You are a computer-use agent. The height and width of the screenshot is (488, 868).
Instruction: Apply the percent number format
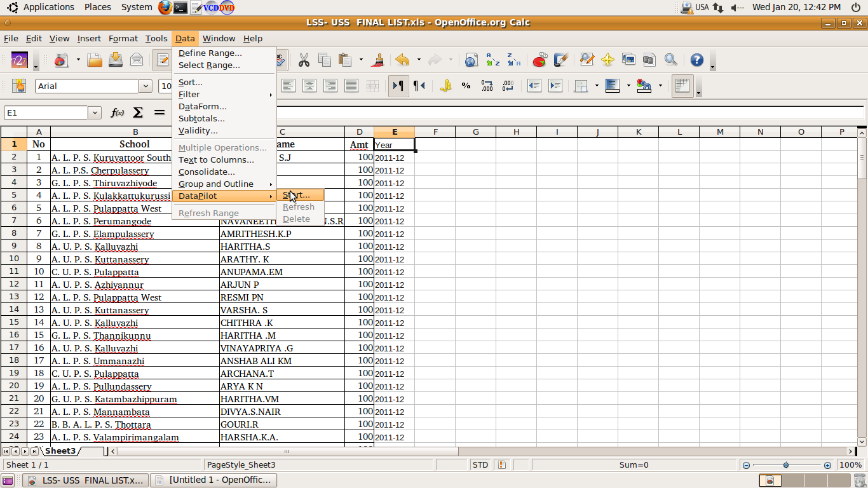click(x=466, y=85)
